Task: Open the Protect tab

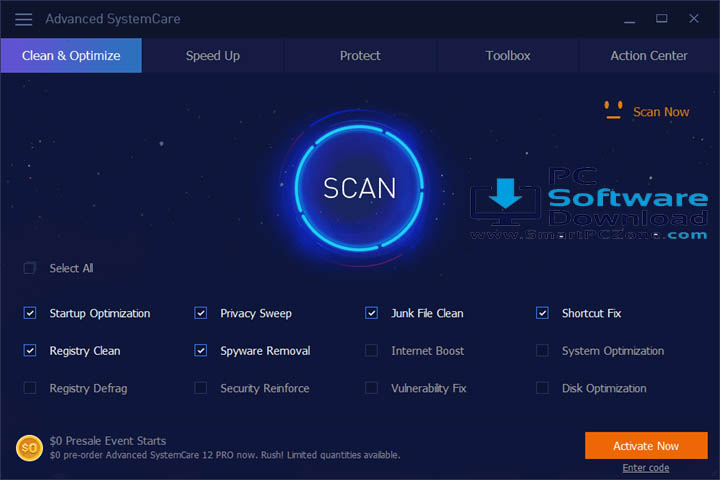Action: (x=360, y=56)
